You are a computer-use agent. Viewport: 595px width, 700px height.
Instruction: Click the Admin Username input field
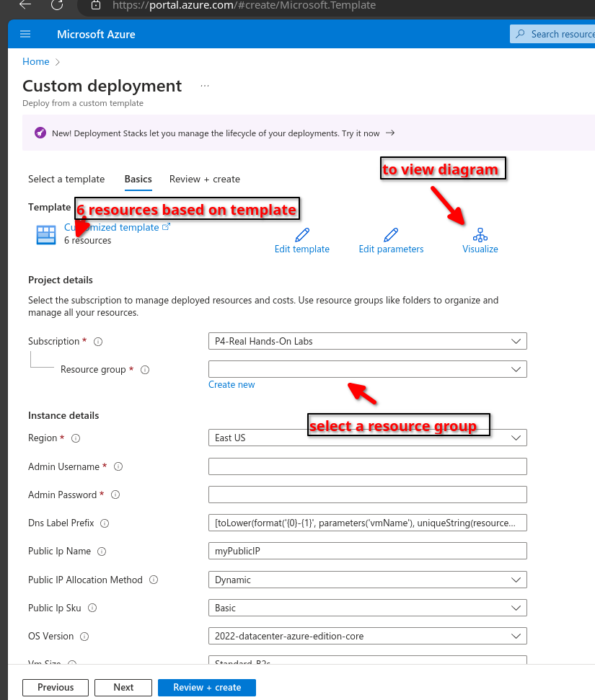pos(367,466)
